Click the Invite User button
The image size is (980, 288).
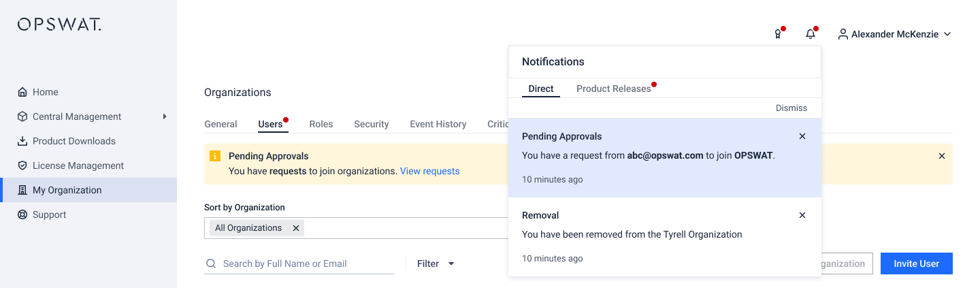pyautogui.click(x=916, y=263)
